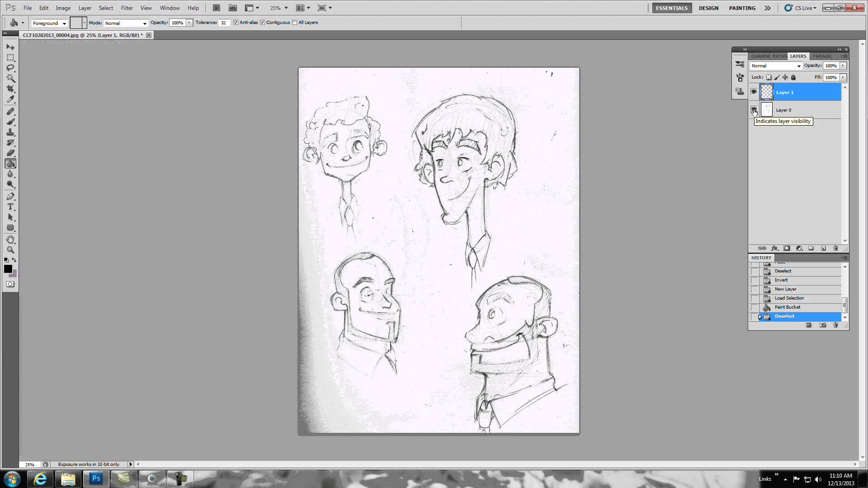Select the Type tool
Image resolution: width=868 pixels, height=488 pixels.
point(11,207)
